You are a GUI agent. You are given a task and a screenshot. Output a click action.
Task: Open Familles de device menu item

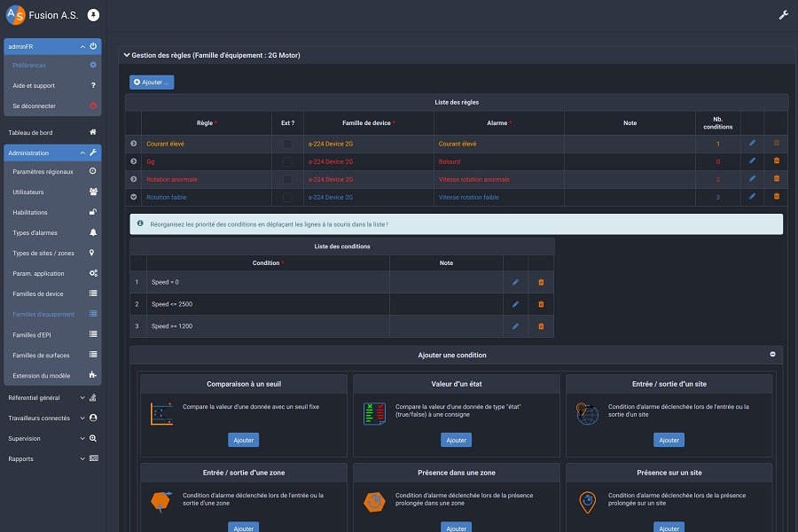[x=52, y=293]
